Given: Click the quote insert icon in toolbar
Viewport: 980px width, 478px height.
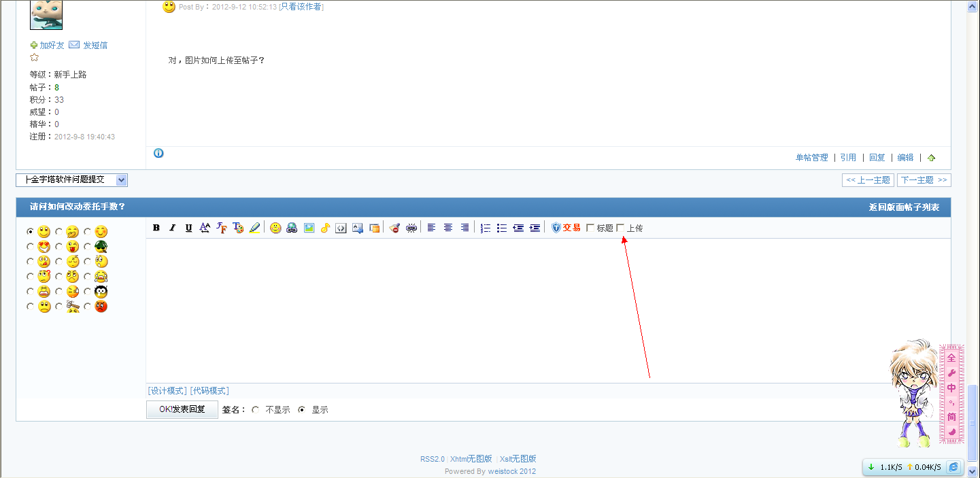Looking at the screenshot, I should point(358,228).
